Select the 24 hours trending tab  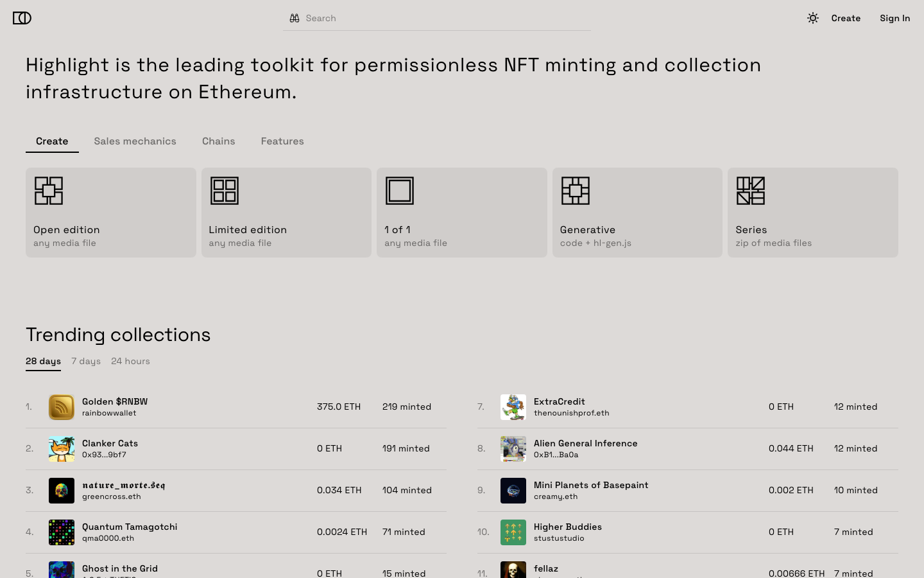[130, 362]
